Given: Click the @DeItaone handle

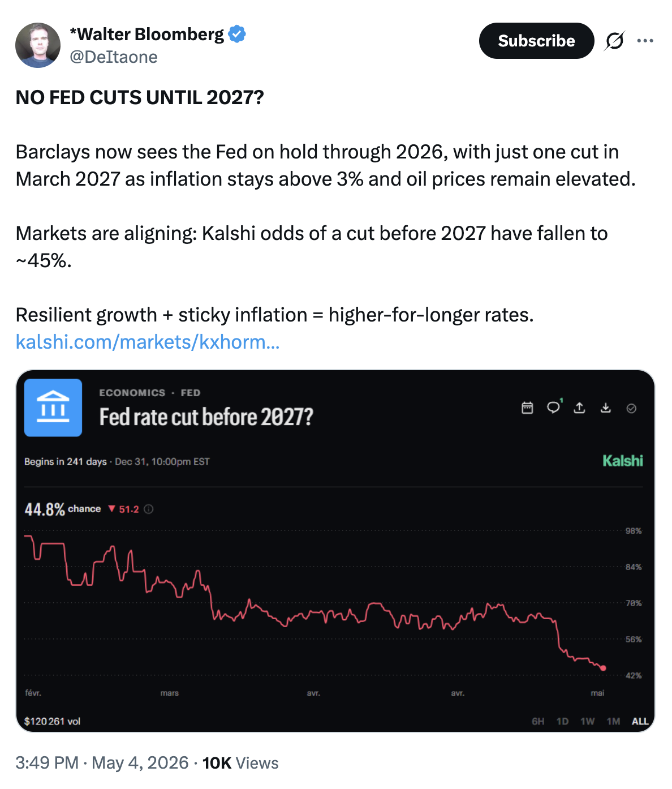Looking at the screenshot, I should pos(113,57).
